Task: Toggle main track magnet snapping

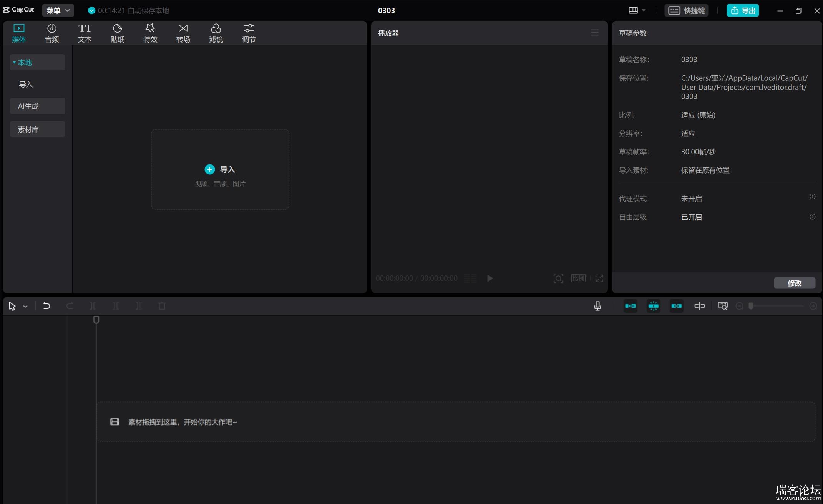Action: (630, 306)
